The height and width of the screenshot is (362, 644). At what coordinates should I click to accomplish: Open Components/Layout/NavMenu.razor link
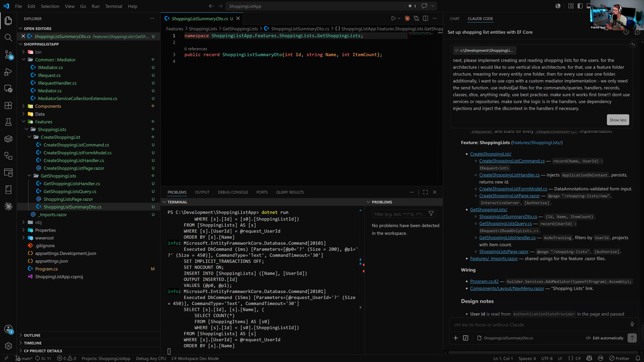tap(507, 288)
